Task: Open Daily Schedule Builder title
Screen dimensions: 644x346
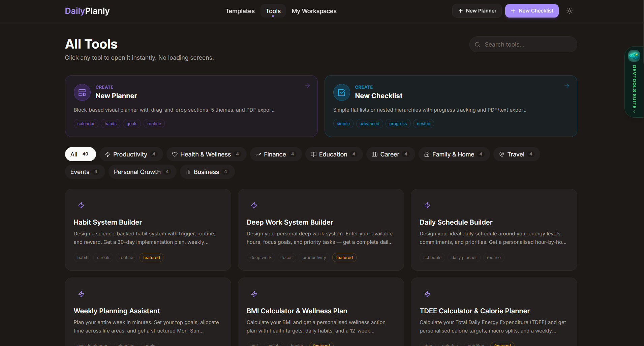Action: (456, 222)
